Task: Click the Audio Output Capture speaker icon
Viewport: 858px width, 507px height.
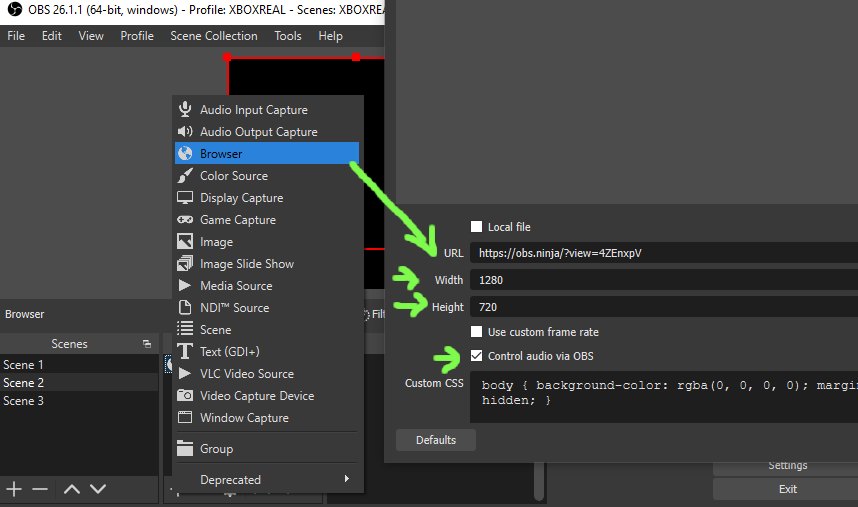Action: tap(185, 131)
